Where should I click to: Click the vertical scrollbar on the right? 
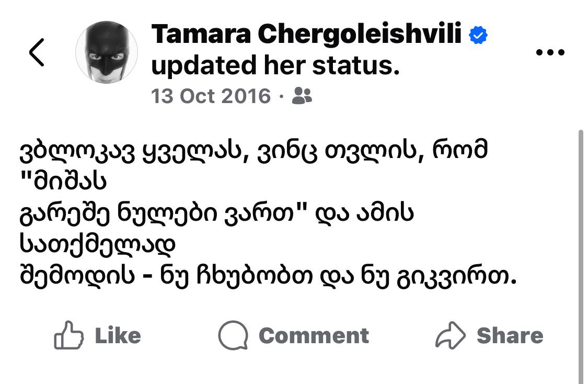(581, 251)
